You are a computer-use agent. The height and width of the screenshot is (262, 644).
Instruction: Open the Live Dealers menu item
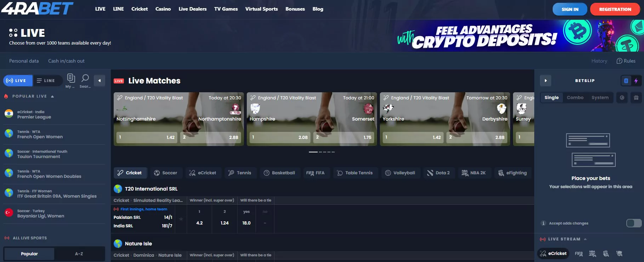(x=193, y=9)
